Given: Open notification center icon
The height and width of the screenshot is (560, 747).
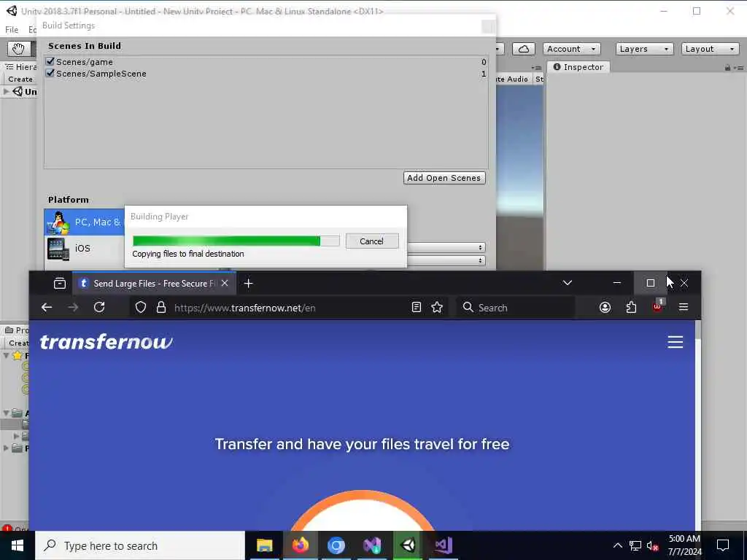Looking at the screenshot, I should tap(723, 545).
